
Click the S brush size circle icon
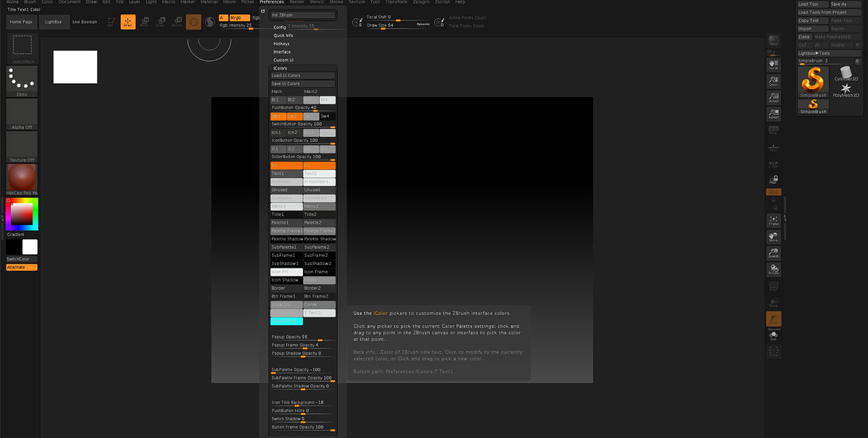coord(357,22)
